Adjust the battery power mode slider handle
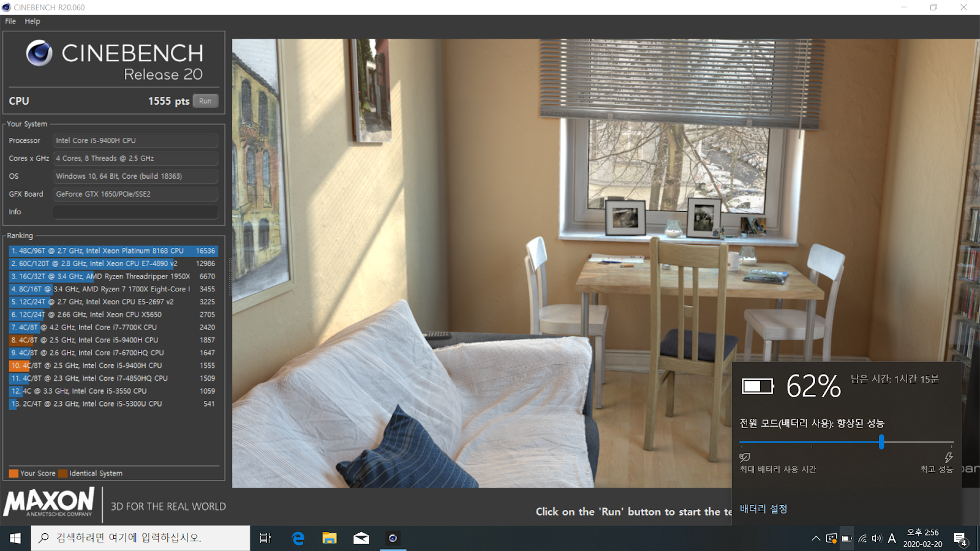The width and height of the screenshot is (980, 551). click(881, 442)
